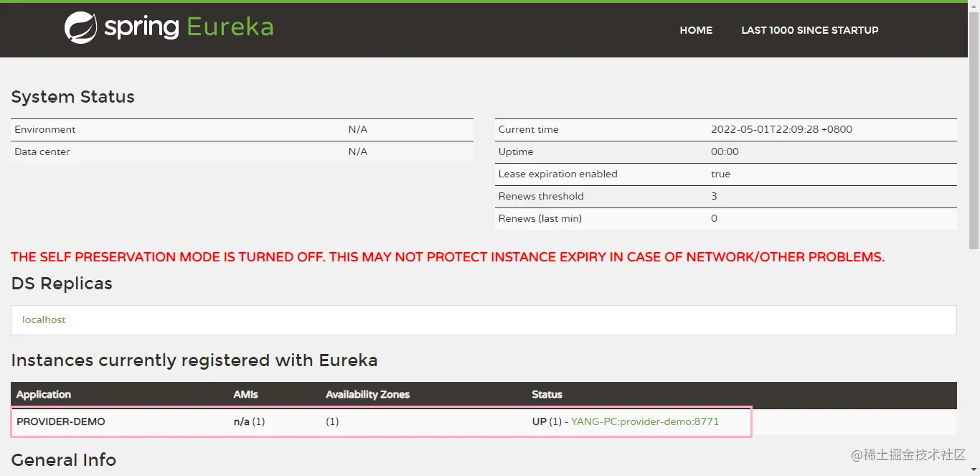Click the Status column header
This screenshot has height=476, width=980.
547,394
